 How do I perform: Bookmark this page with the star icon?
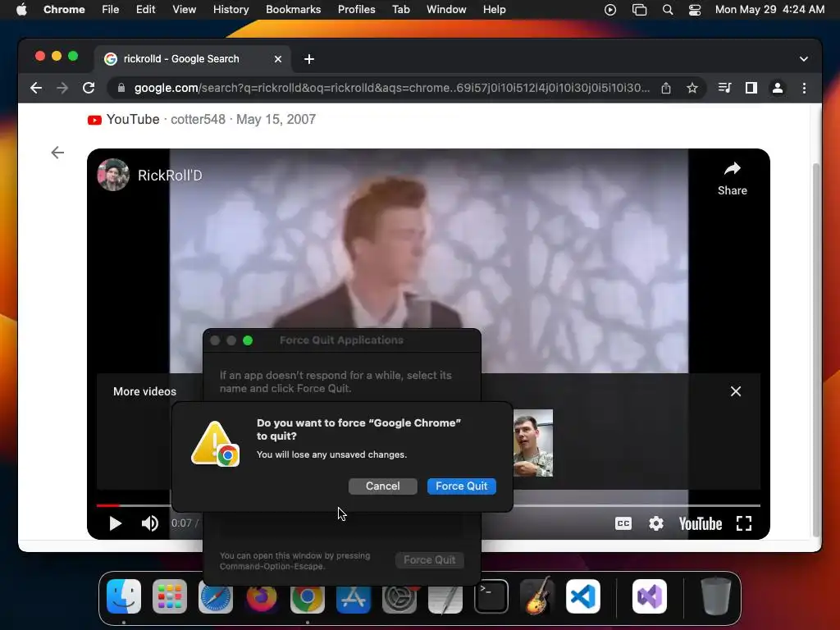click(x=692, y=88)
